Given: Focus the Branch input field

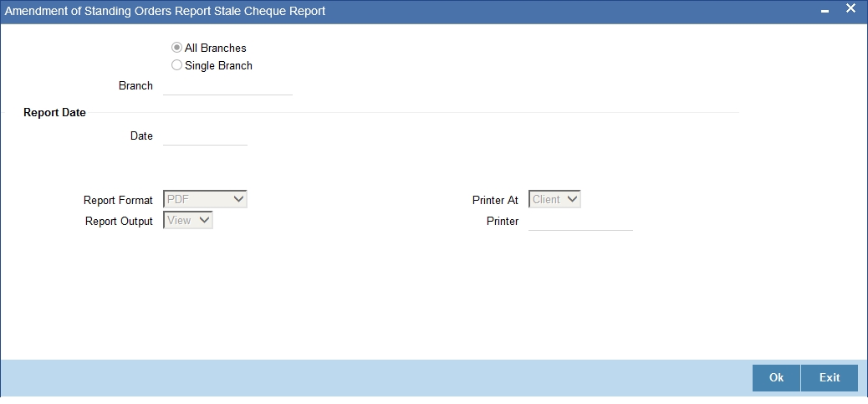Looking at the screenshot, I should (x=227, y=86).
